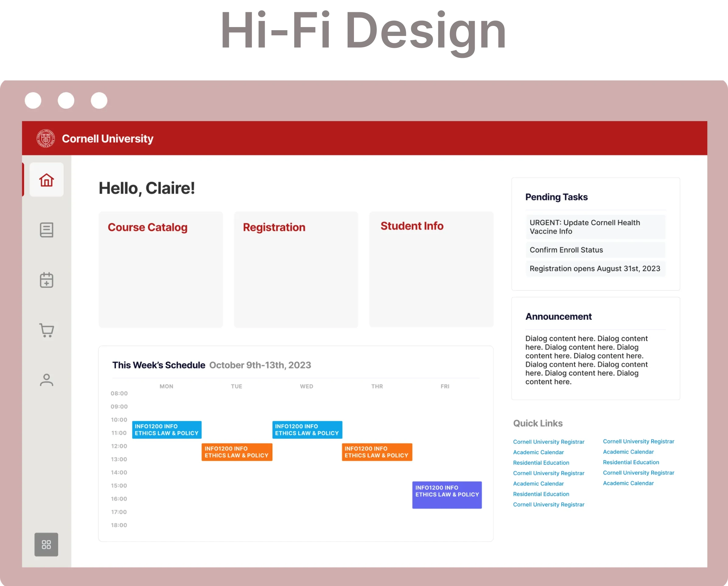728x586 pixels.
Task: Open the Course Catalog card
Action: [161, 270]
